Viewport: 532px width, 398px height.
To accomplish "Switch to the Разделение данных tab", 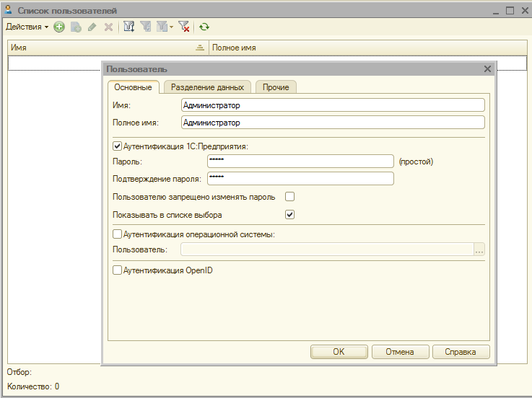I will pos(207,87).
